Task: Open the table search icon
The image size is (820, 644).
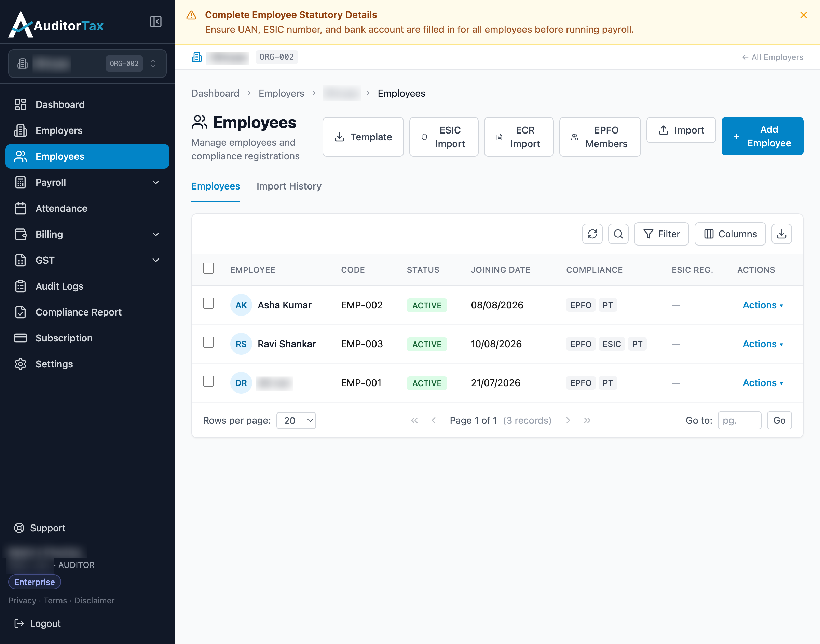Action: [618, 234]
